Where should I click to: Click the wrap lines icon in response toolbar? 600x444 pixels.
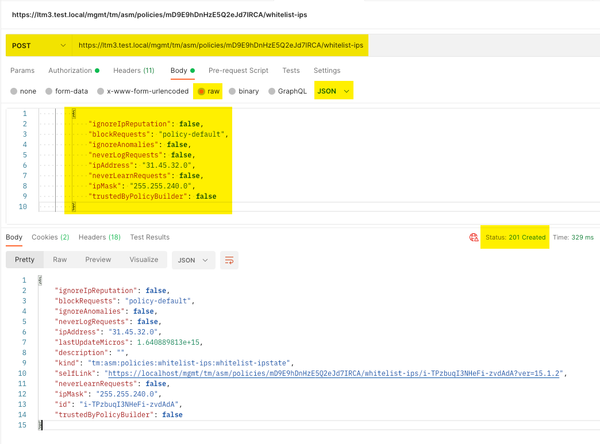[x=229, y=260]
